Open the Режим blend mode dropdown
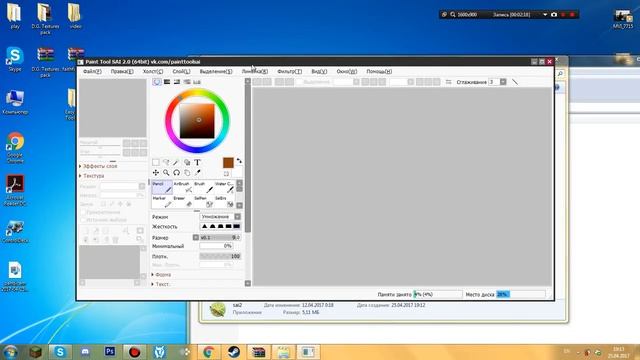Image resolution: width=640 pixels, height=360 pixels. pos(220,217)
